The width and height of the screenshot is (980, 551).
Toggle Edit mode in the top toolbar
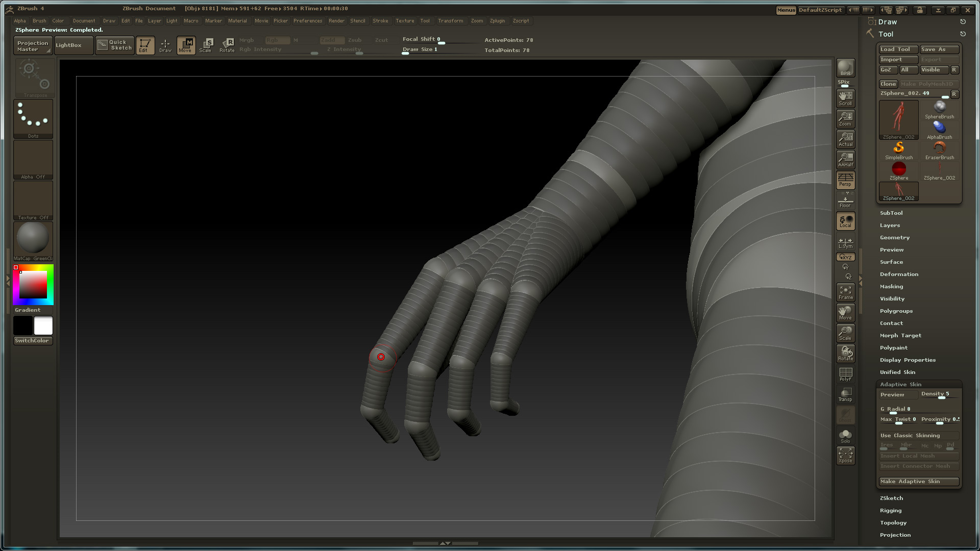click(x=145, y=45)
